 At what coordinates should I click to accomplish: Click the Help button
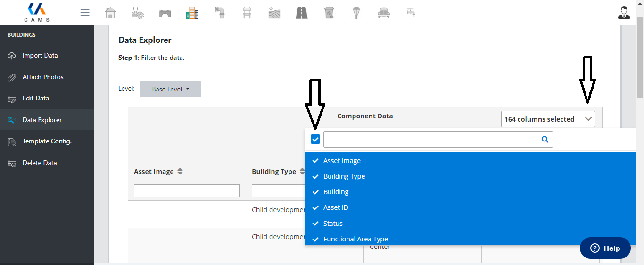(x=605, y=248)
